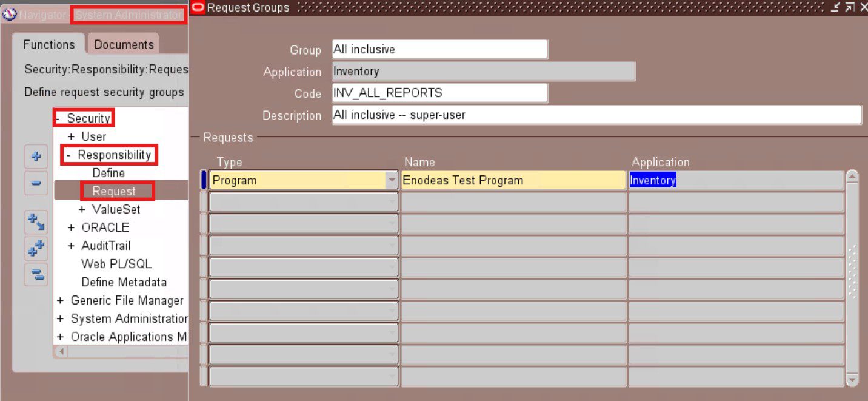Viewport: 868px width, 401px height.
Task: Collapse the Security tree node
Action: [58, 119]
